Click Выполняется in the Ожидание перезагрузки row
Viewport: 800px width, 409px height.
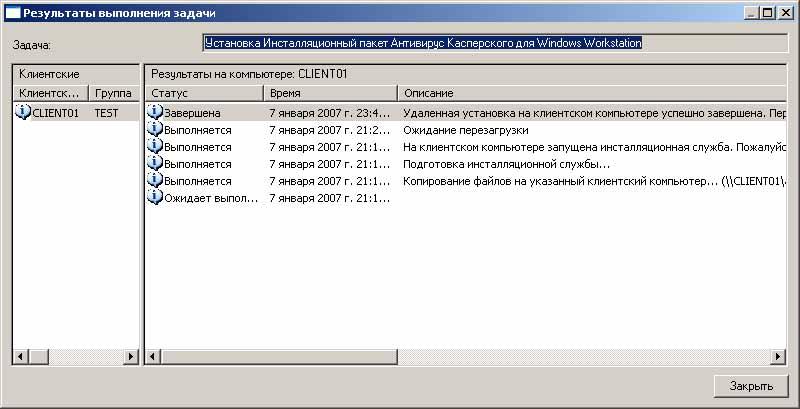click(197, 130)
